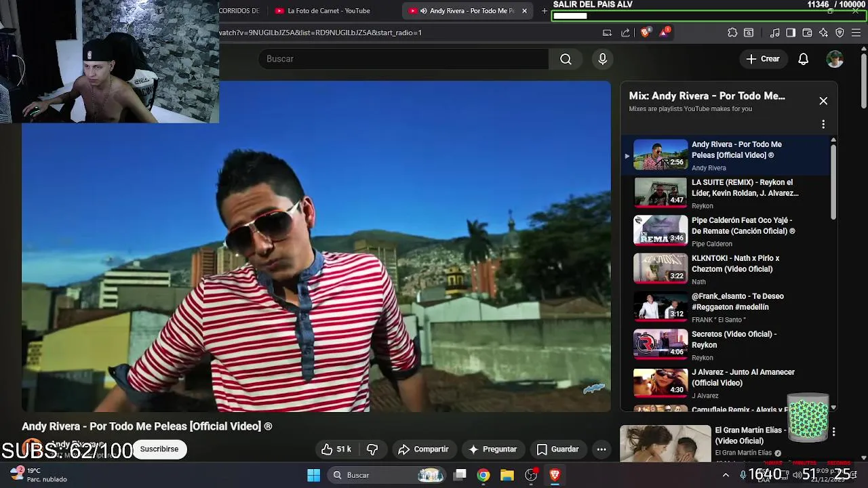Screen dimensions: 868x488
Task: Open the browser hamburger menu
Action: [856, 33]
